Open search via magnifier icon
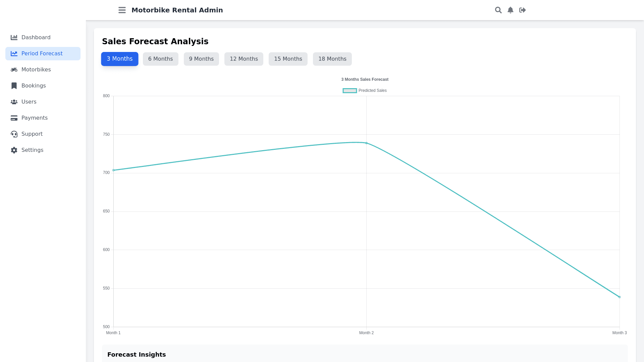This screenshot has height=362, width=644. (498, 10)
